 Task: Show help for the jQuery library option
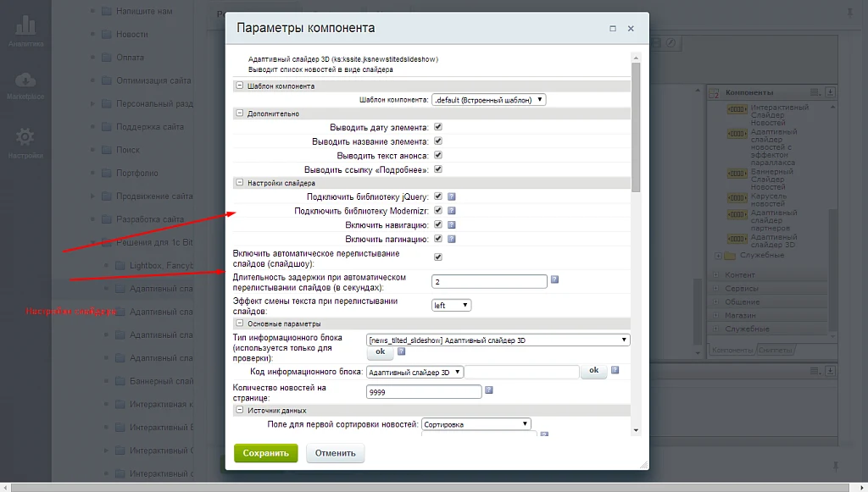tap(452, 196)
